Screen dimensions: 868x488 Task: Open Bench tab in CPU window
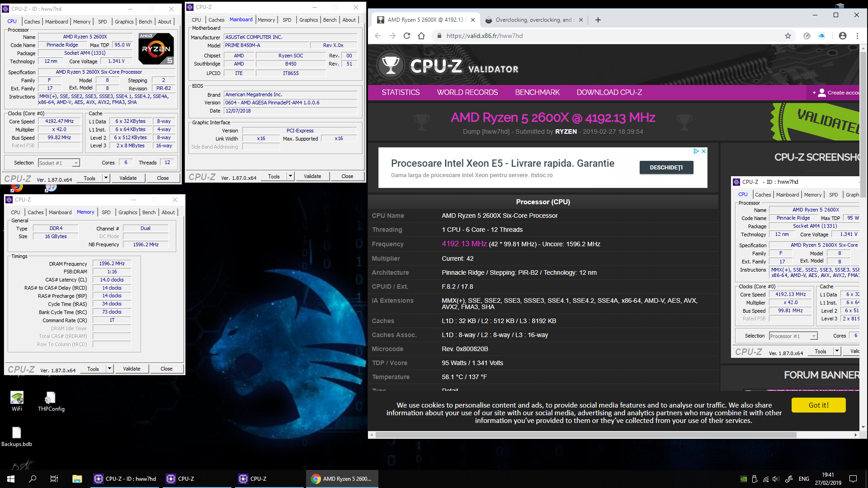click(145, 22)
